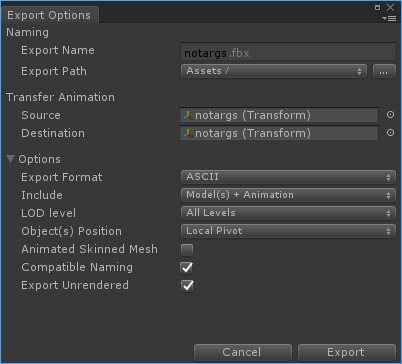Open the Include dropdown
Screen dimensions: 402x364
(288, 195)
